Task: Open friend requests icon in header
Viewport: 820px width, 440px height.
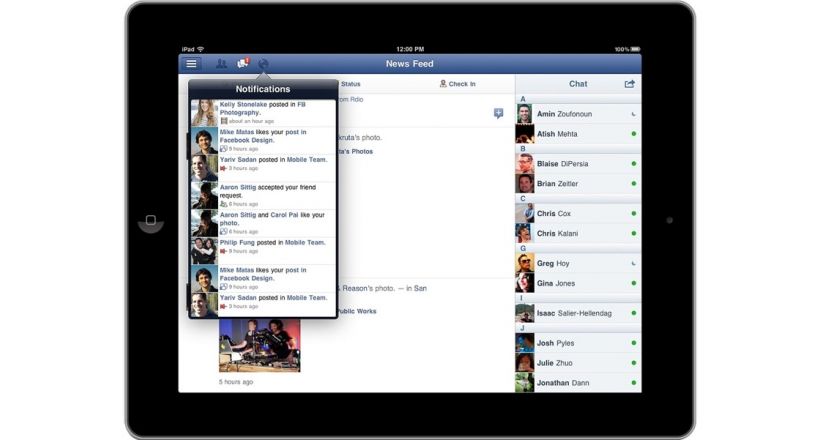Action: (221, 64)
